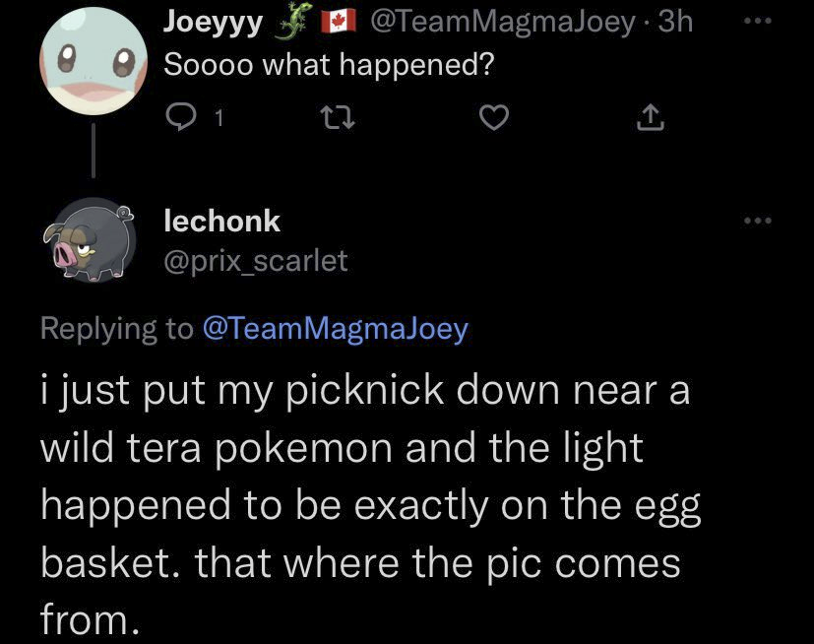Open lechonk's pig avatar picture
This screenshot has width=814, height=644.
(87, 242)
